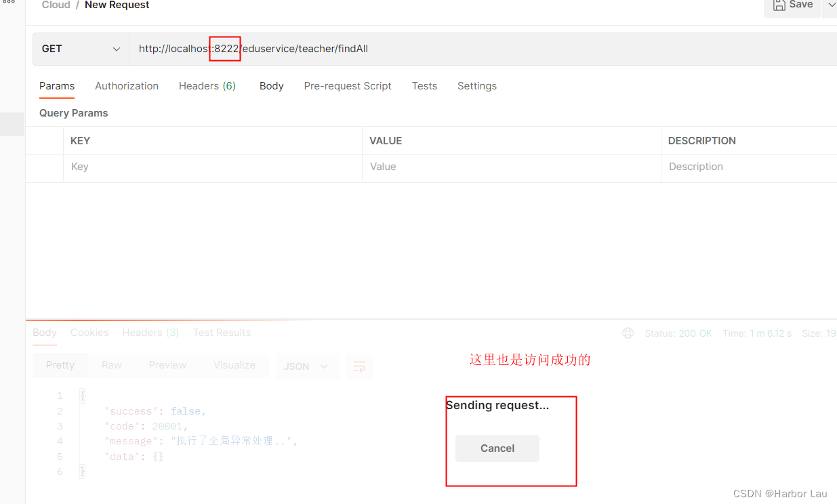This screenshot has width=837, height=504.
Task: Switch to the Visualize response view
Action: click(234, 364)
